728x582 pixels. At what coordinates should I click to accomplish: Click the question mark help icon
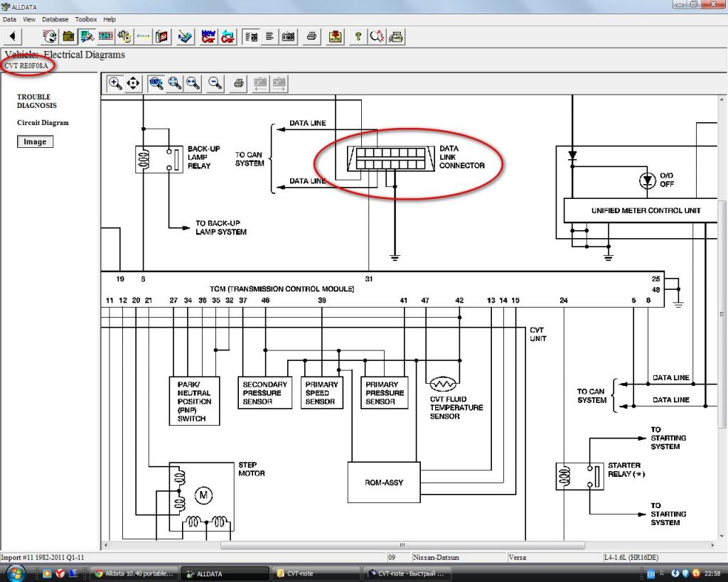[358, 36]
